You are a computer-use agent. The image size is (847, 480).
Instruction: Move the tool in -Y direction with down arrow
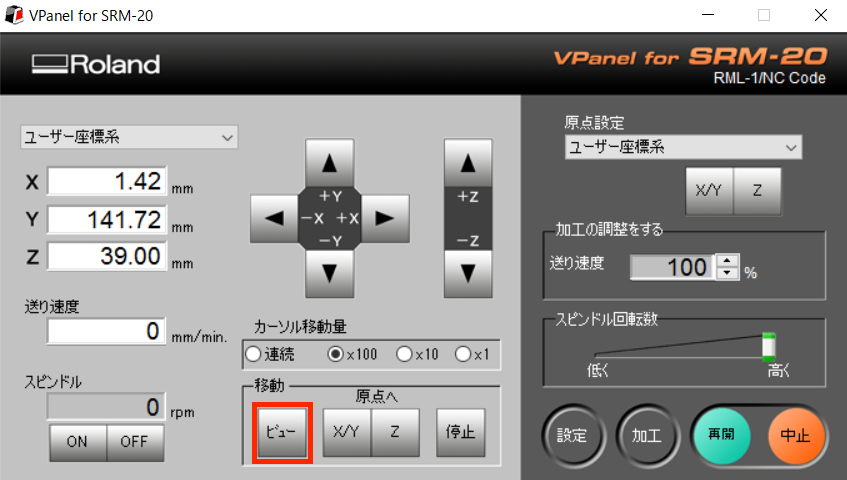click(330, 273)
